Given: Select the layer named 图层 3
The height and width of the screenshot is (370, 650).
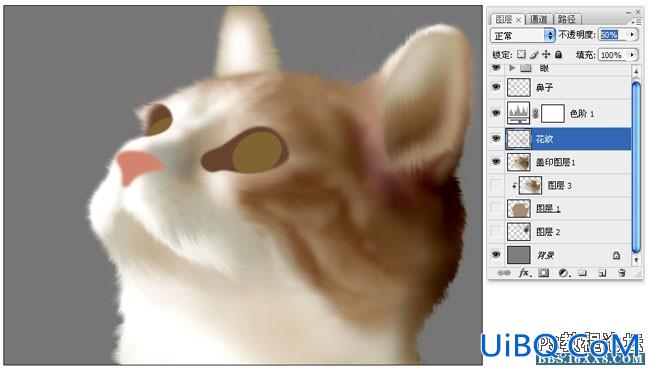Looking at the screenshot, I should coord(559,186).
